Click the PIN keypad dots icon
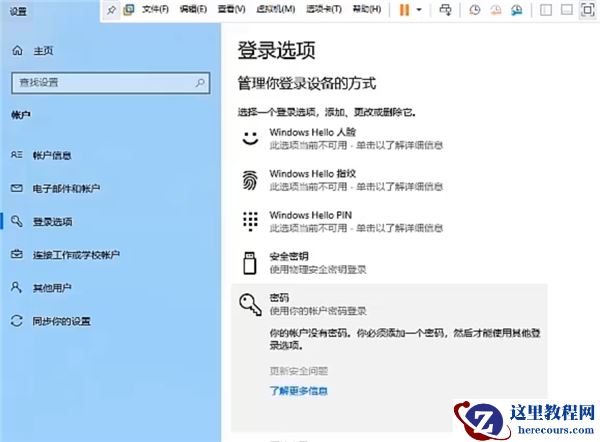This screenshot has height=442, width=600. click(x=250, y=221)
